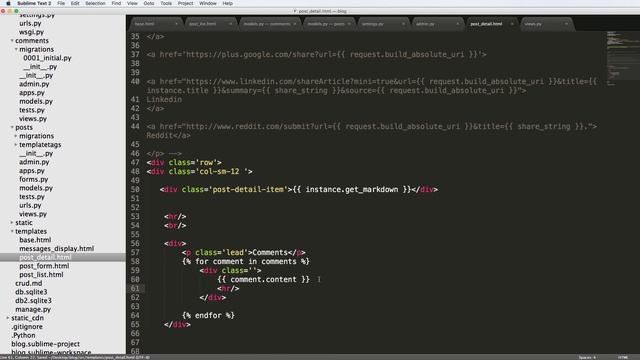The height and width of the screenshot is (360, 640).
Task: Switch to the admin.py tab
Action: [438, 24]
